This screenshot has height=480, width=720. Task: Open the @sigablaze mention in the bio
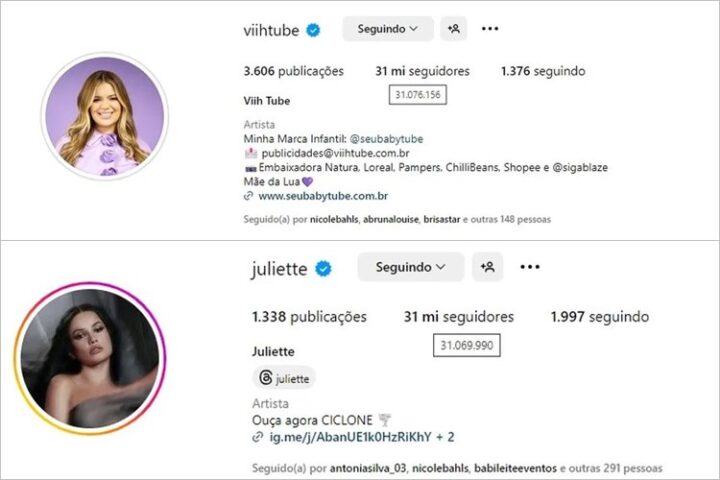[x=580, y=168]
